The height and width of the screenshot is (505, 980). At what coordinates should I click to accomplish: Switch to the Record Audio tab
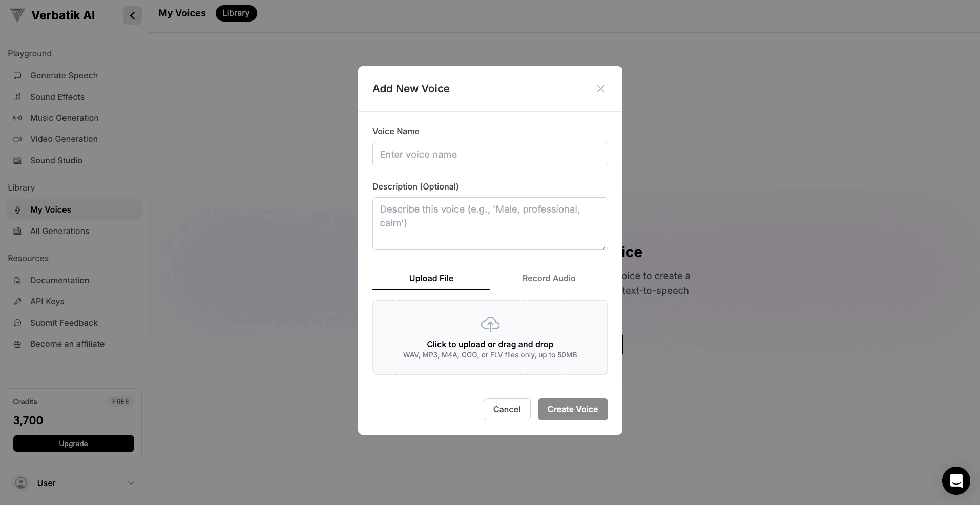click(549, 279)
